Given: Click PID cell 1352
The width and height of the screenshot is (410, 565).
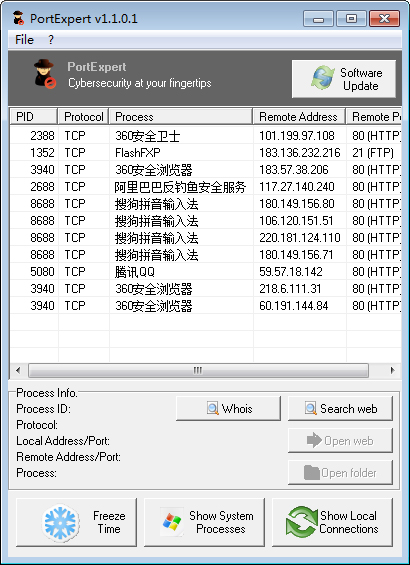Looking at the screenshot, I should coord(42,153).
